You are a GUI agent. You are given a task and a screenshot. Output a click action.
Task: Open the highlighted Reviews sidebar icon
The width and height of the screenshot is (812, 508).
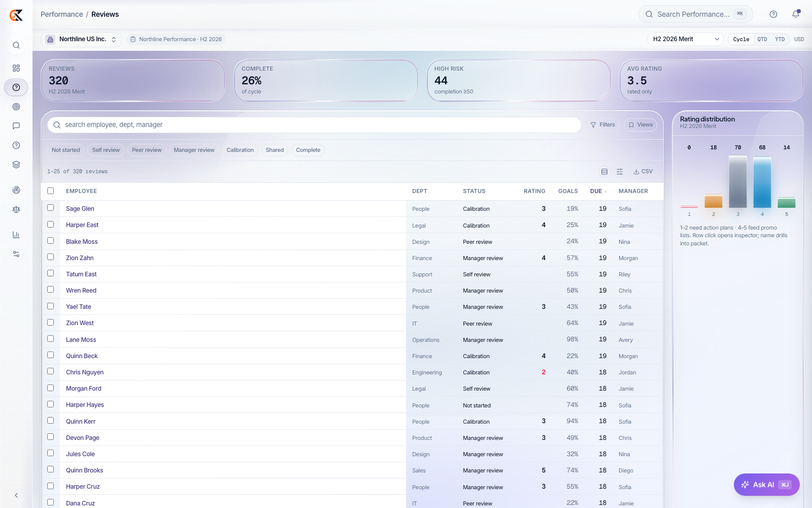tap(16, 87)
